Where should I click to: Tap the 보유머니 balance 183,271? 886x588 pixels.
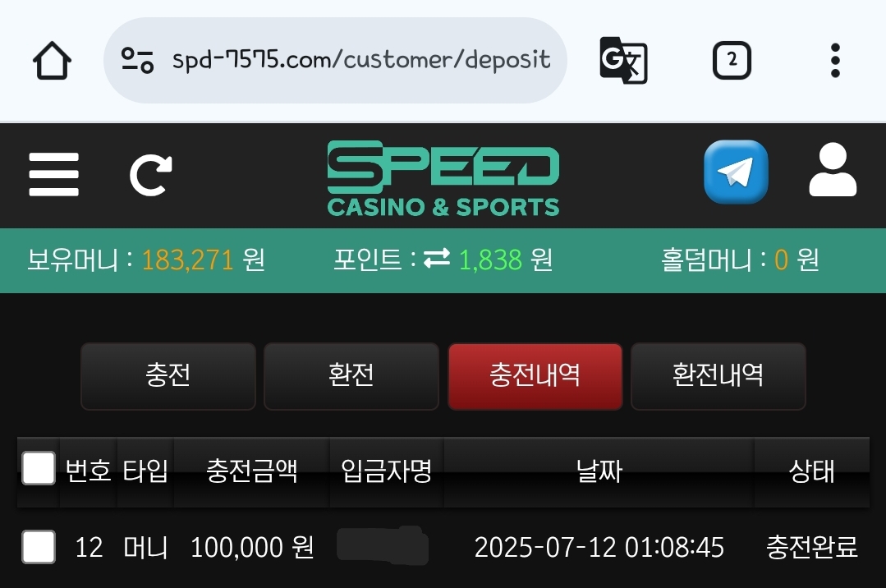187,260
